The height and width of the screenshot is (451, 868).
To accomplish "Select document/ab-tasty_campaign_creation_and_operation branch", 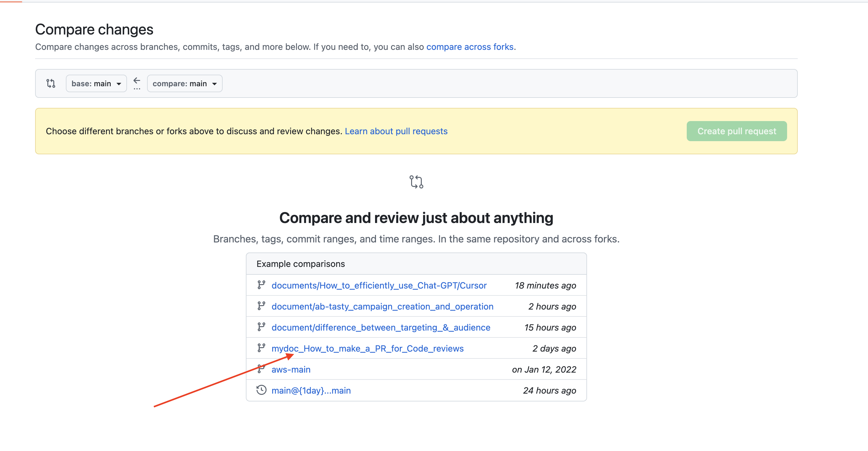I will point(383,306).
